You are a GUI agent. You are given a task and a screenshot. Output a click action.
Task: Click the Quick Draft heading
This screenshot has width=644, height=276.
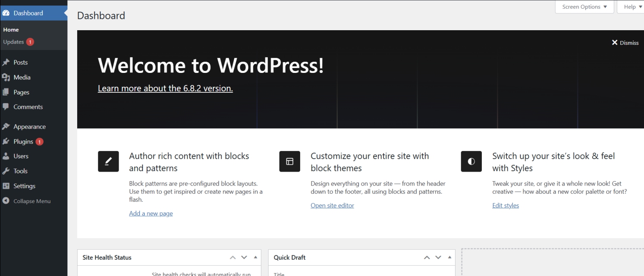click(x=289, y=257)
